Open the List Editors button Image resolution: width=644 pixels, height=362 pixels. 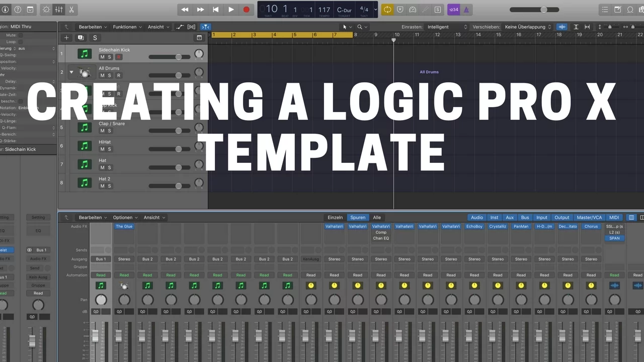click(605, 10)
